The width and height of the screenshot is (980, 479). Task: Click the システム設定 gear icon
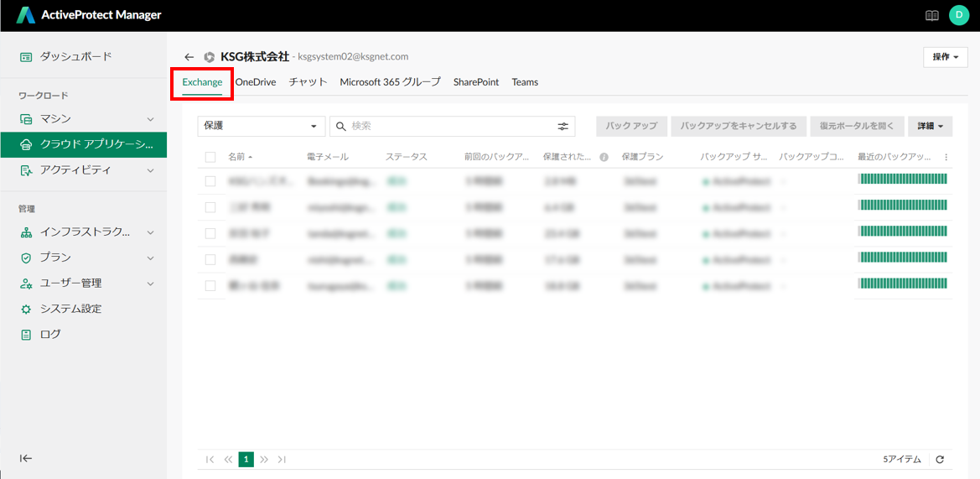pos(26,309)
